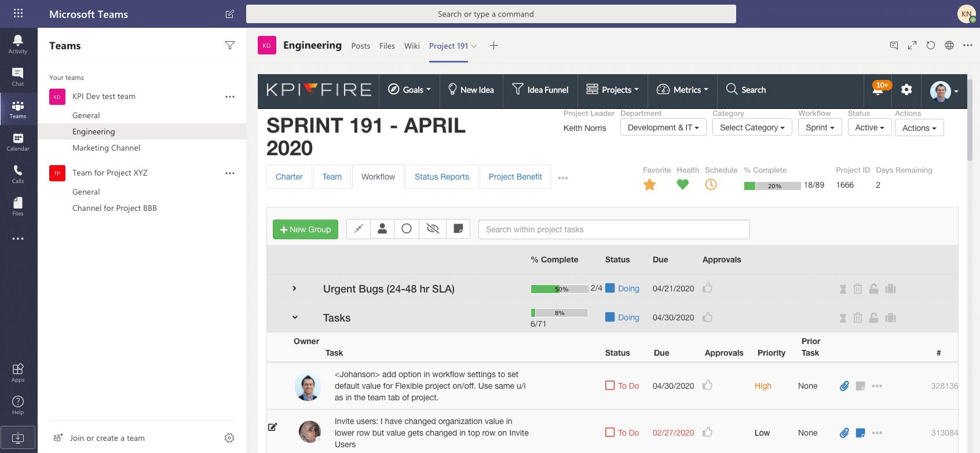The image size is (980, 453).
Task: Open the Calendar view
Action: [18, 141]
